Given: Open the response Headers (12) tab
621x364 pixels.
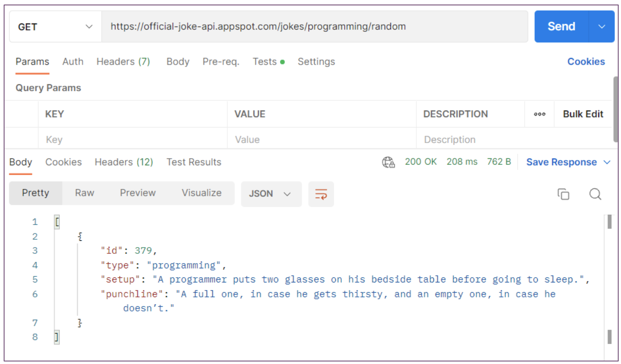Looking at the screenshot, I should [x=124, y=162].
